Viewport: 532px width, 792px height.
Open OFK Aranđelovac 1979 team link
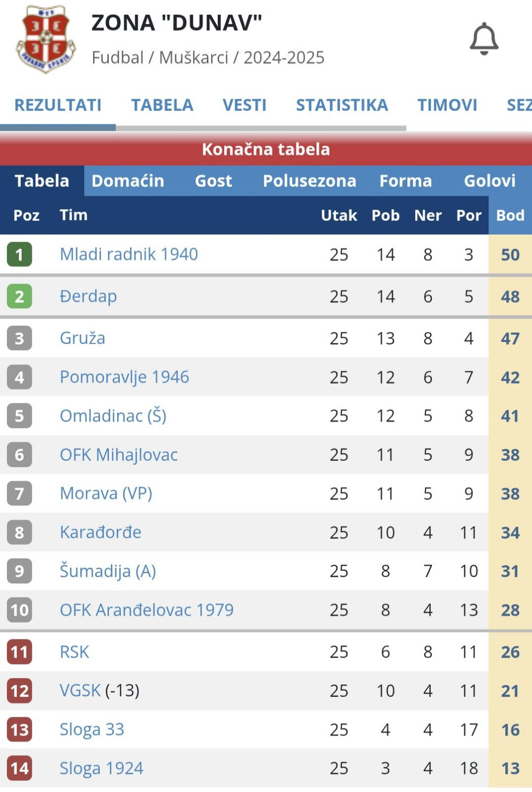tap(146, 610)
